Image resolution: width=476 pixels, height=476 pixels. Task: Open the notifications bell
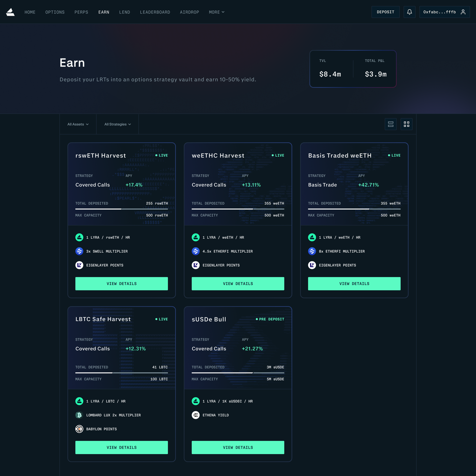click(410, 12)
